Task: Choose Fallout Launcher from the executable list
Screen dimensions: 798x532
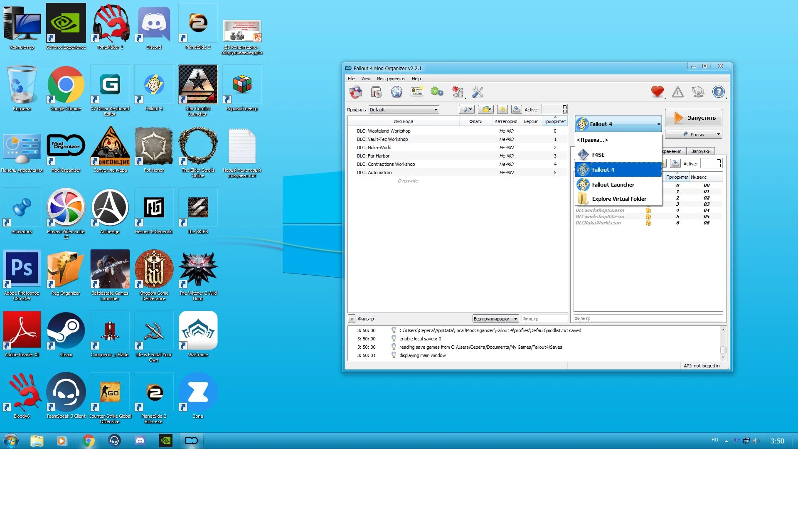Action: tap(618, 185)
